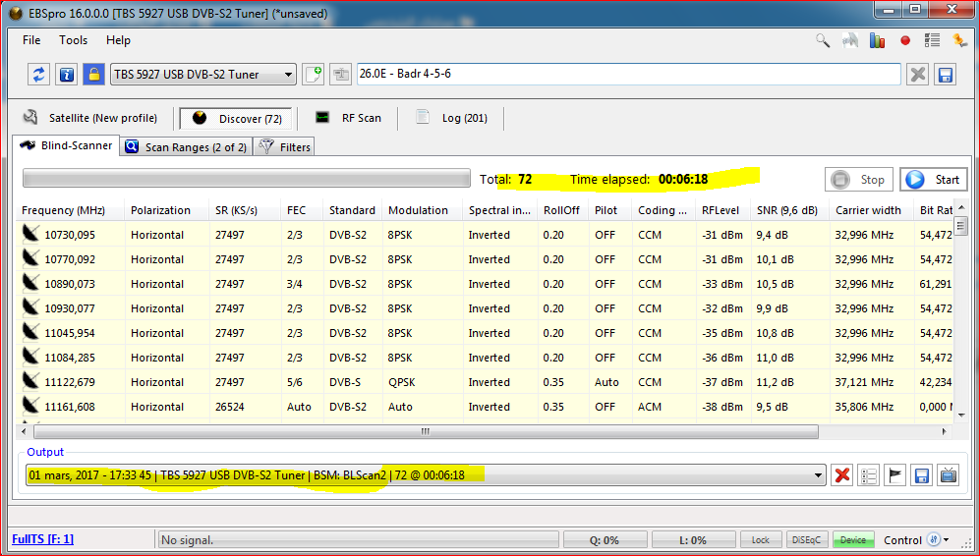
Task: Click the TV icon in Output panel
Action: click(948, 475)
